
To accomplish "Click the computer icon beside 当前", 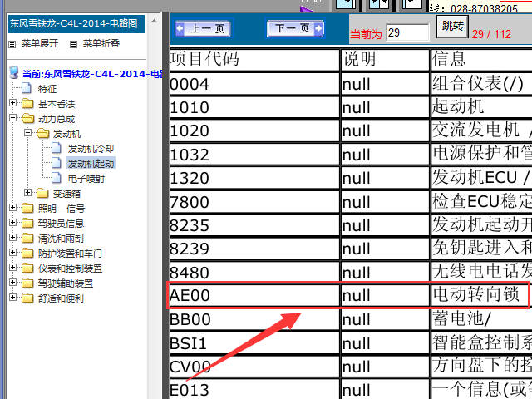I will 14,72.
